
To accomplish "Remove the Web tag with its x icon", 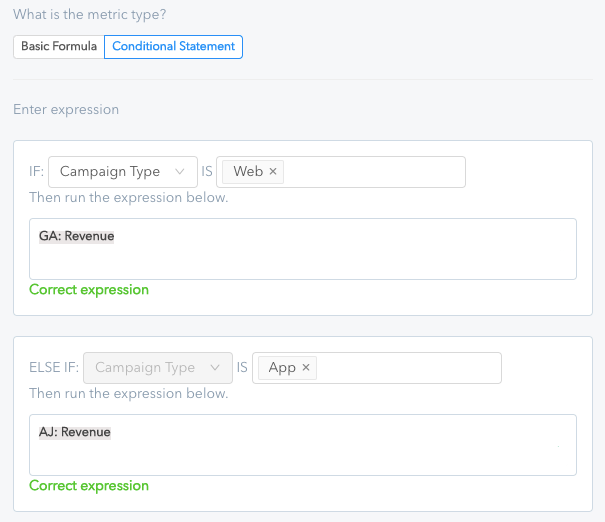I will click(273, 171).
